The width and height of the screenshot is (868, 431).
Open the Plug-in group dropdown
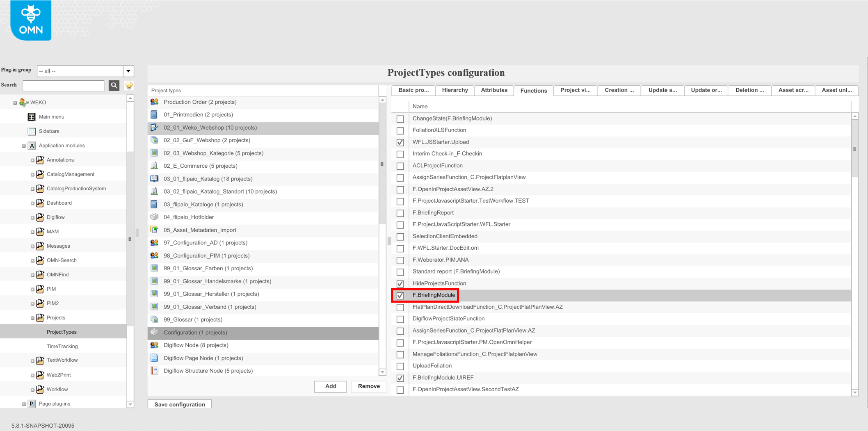[128, 71]
